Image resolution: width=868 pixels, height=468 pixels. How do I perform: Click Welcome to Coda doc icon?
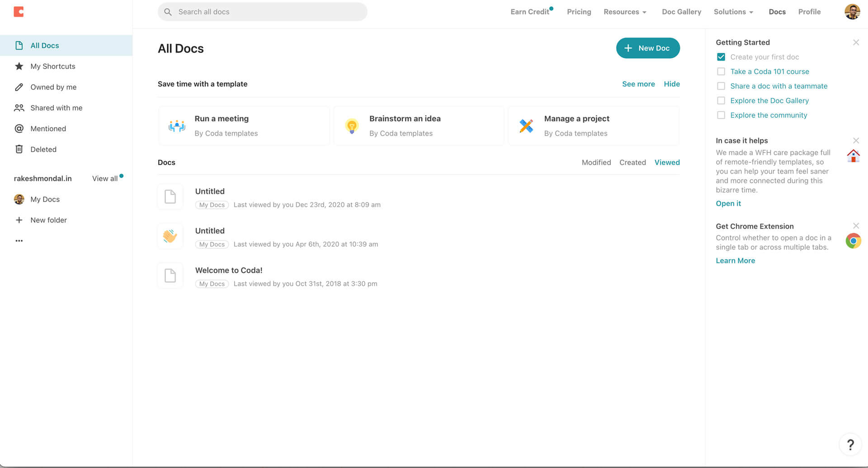170,275
